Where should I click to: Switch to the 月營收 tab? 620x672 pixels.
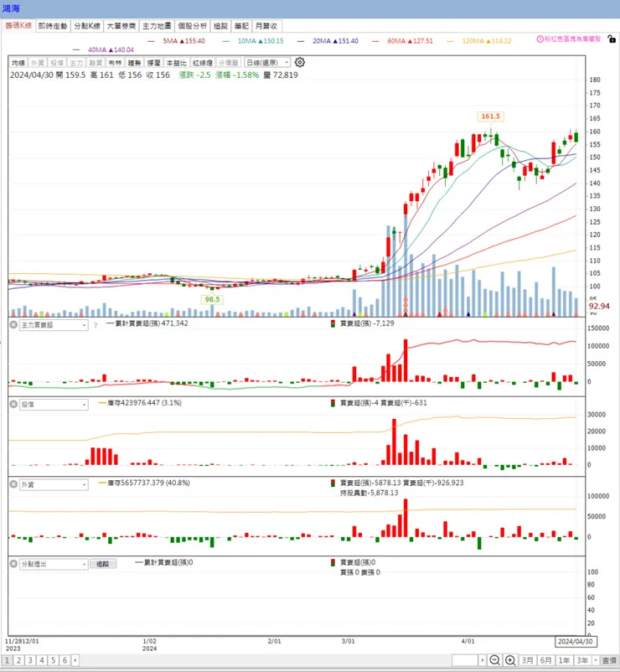tap(266, 26)
